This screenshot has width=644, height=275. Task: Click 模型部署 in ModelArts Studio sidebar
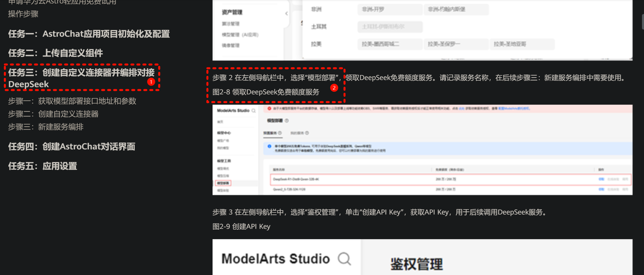(223, 183)
